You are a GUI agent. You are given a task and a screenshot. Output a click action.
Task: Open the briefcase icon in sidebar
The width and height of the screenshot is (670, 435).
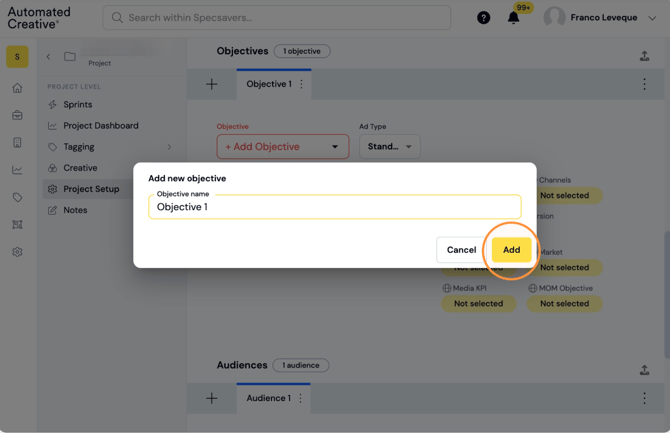click(x=17, y=115)
